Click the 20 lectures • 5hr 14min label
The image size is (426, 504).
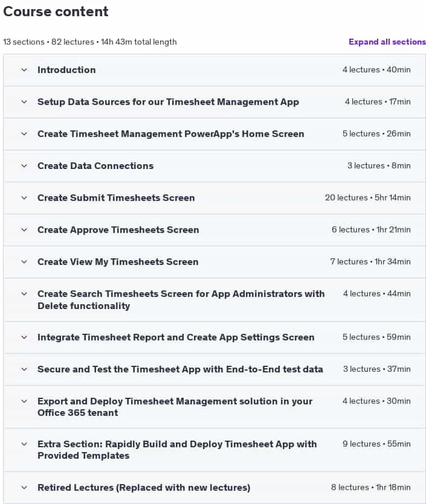(x=367, y=198)
